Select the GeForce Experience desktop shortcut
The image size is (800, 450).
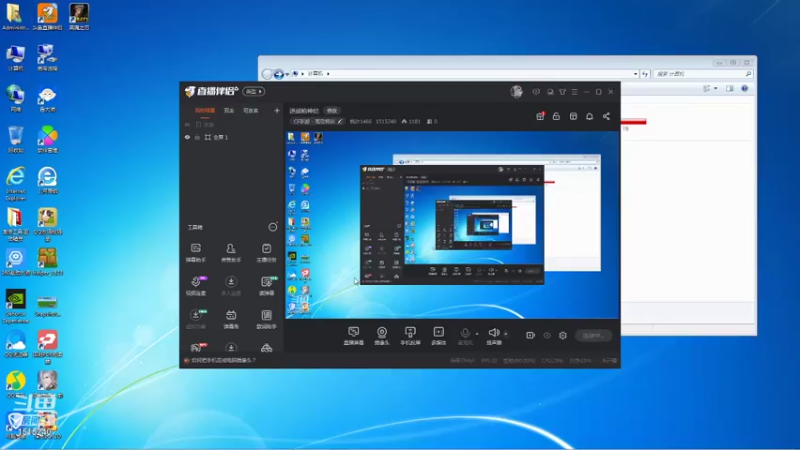pyautogui.click(x=15, y=306)
